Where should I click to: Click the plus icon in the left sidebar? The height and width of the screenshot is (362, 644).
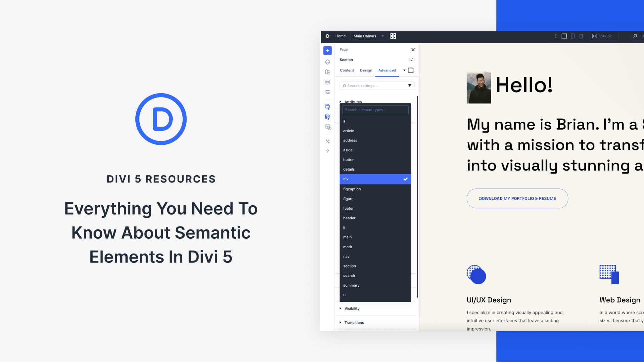click(327, 50)
